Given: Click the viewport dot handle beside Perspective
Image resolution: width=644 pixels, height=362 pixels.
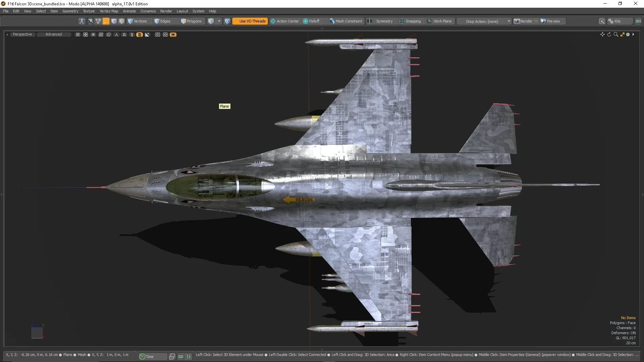Looking at the screenshot, I should point(7,35).
